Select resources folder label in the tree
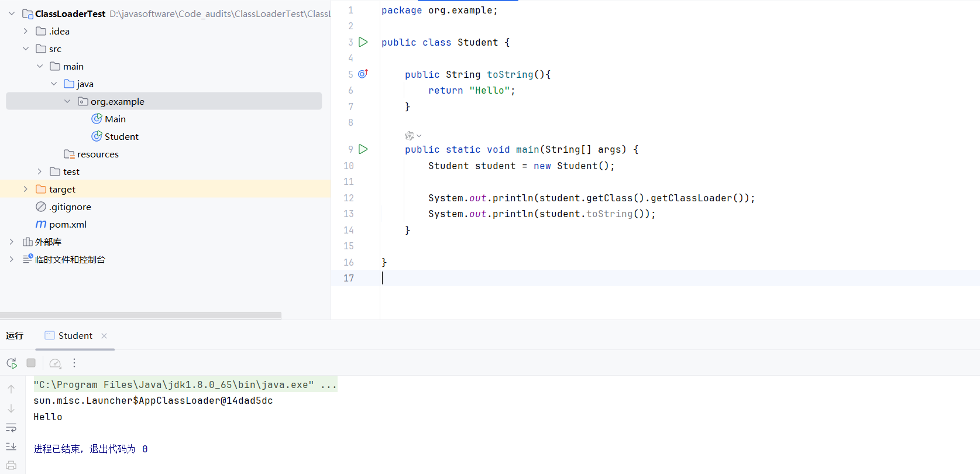 (98, 154)
